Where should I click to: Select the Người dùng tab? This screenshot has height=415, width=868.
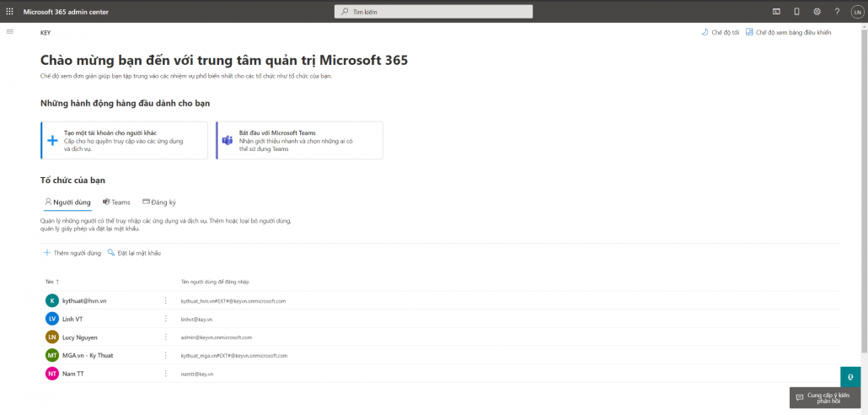pos(67,202)
